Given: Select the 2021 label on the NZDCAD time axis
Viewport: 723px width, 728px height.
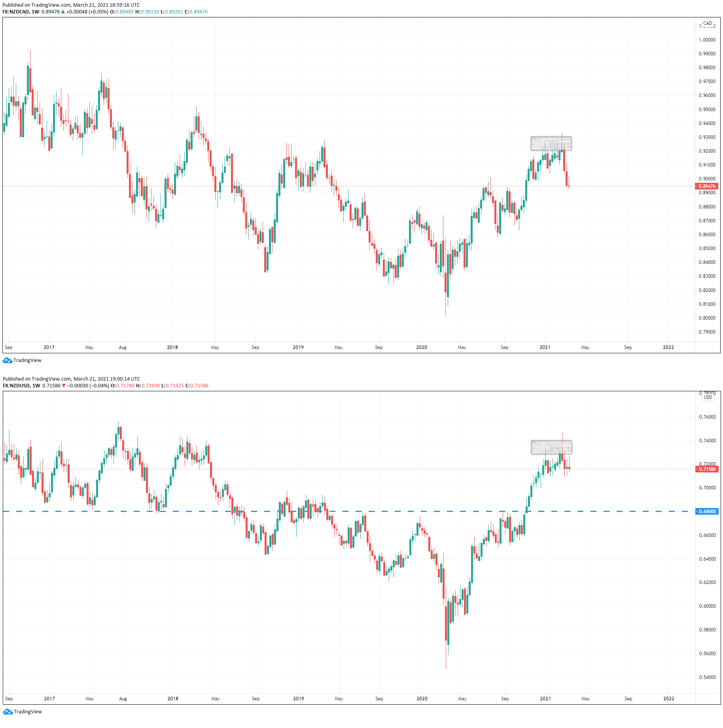Looking at the screenshot, I should (x=545, y=347).
